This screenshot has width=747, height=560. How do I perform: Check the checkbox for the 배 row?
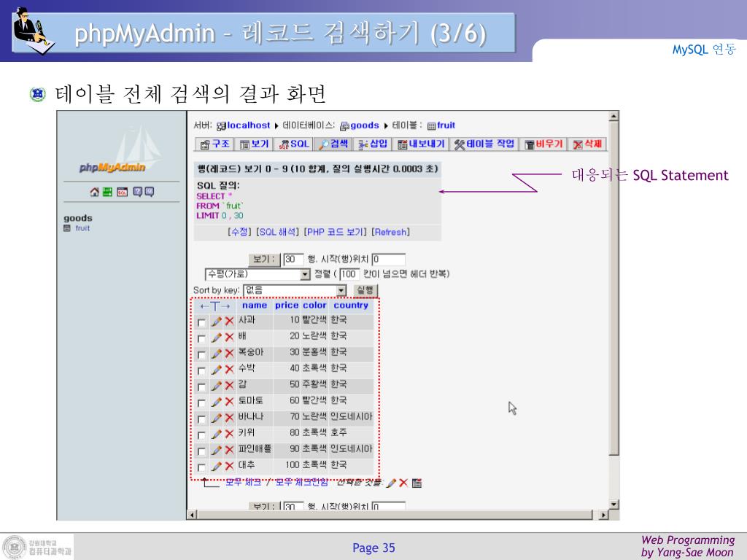201,339
